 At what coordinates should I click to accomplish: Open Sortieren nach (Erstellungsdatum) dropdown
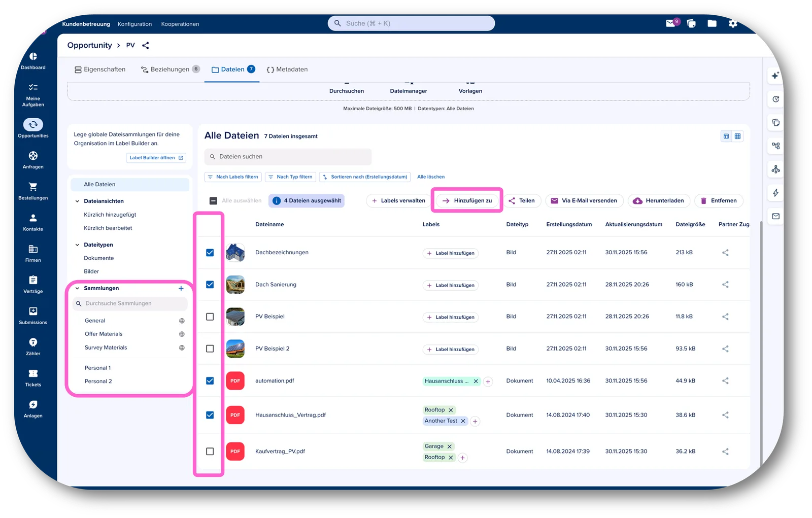365,177
